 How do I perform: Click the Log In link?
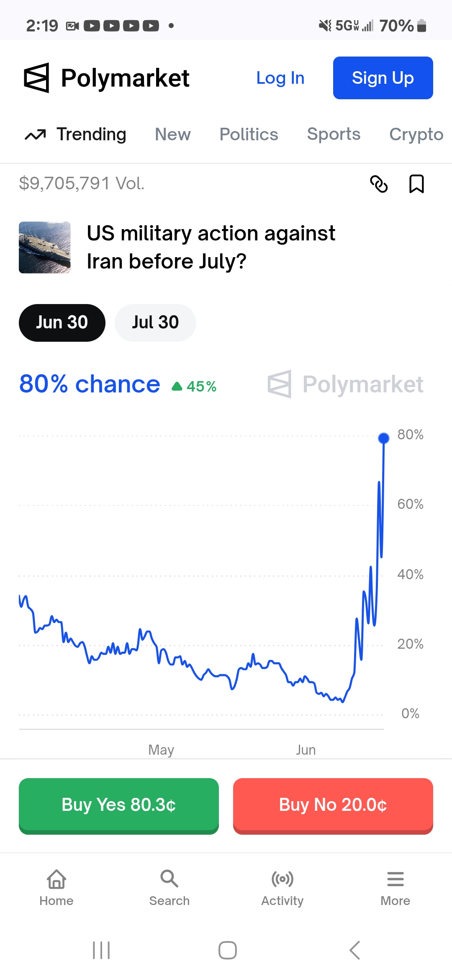tap(280, 78)
